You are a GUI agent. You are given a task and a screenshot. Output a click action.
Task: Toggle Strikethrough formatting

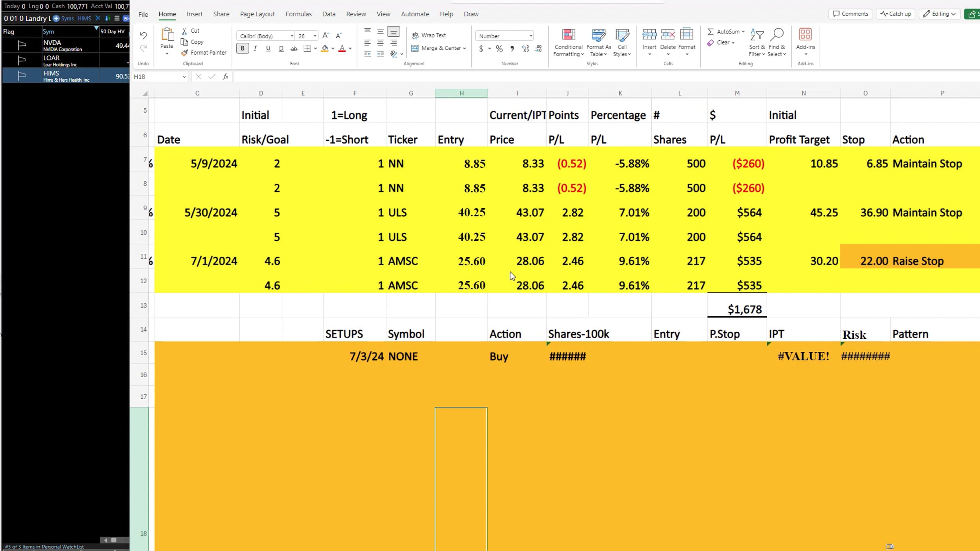pyautogui.click(x=294, y=49)
